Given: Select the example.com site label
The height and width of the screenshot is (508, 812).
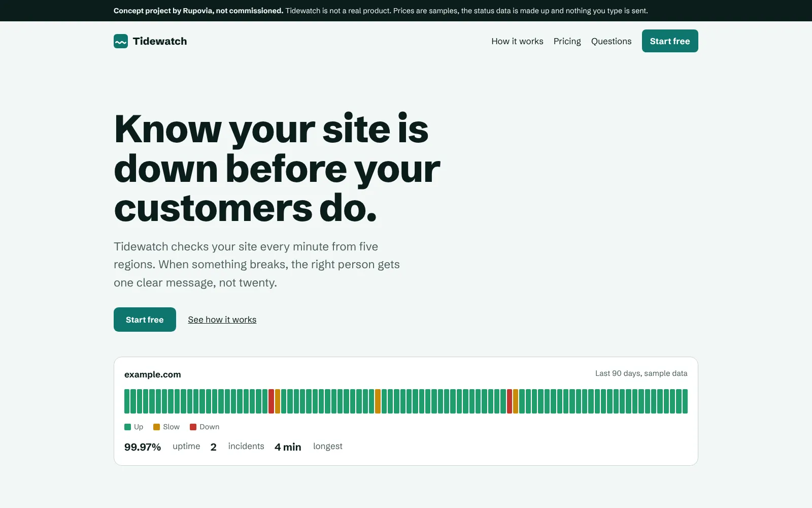Looking at the screenshot, I should point(153,374).
